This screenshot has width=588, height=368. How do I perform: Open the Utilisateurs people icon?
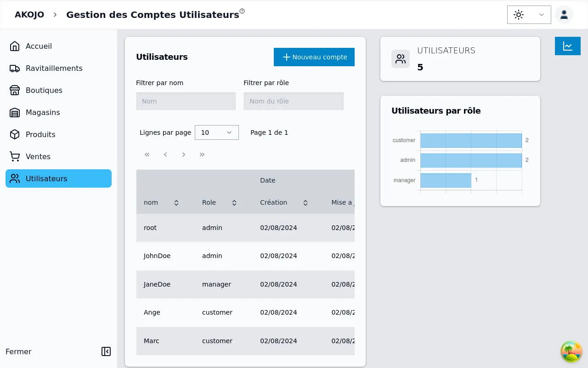(x=14, y=178)
